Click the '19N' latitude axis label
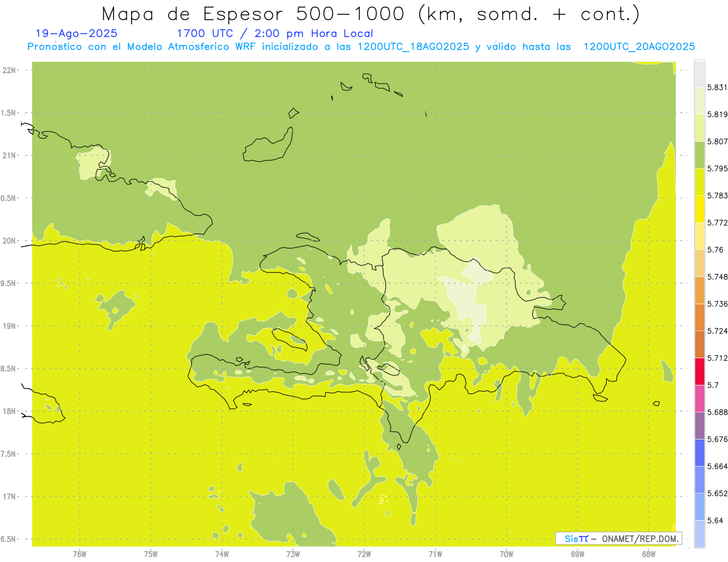Image resolution: width=728 pixels, height=562 pixels. coord(9,326)
